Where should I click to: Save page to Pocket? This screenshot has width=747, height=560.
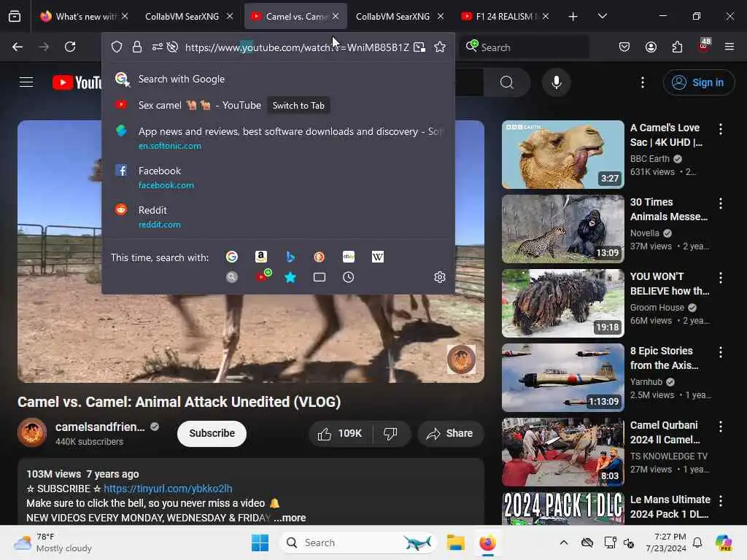click(624, 47)
